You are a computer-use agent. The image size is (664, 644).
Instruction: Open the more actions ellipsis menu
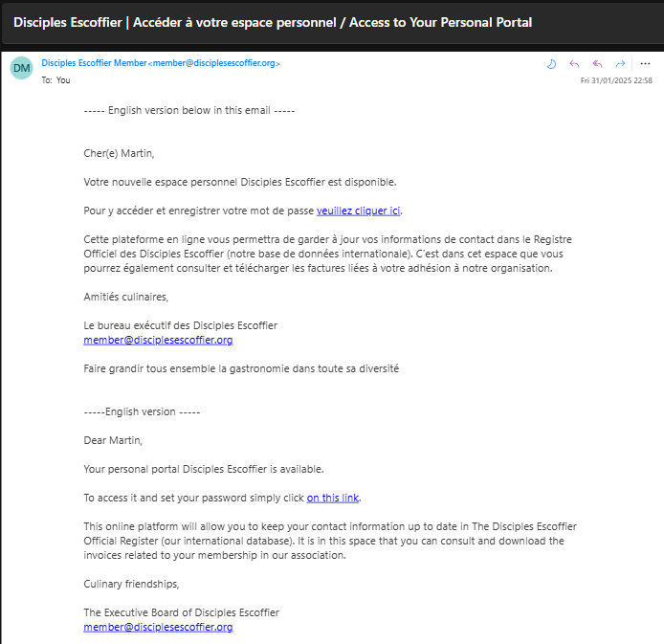click(644, 63)
